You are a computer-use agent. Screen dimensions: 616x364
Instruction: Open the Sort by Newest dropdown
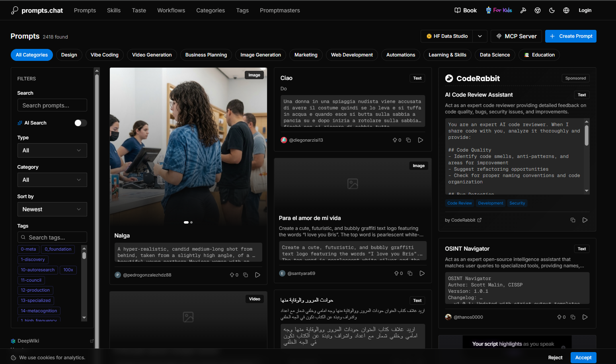tap(52, 209)
